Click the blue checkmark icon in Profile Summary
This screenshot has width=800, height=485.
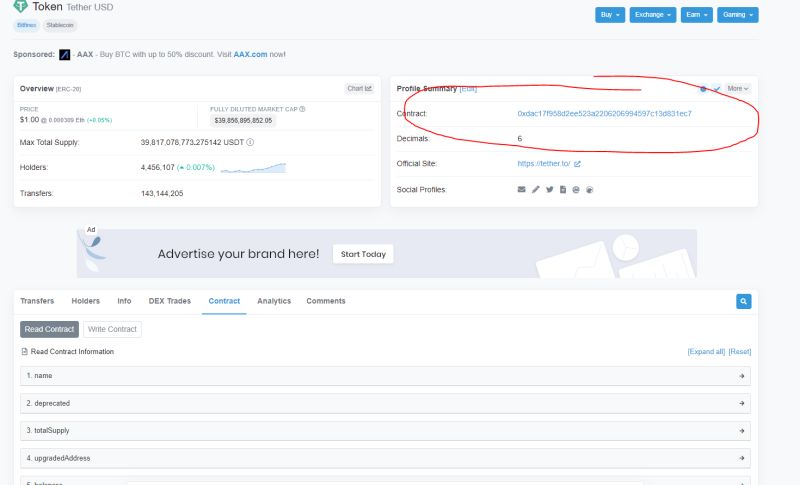(716, 89)
